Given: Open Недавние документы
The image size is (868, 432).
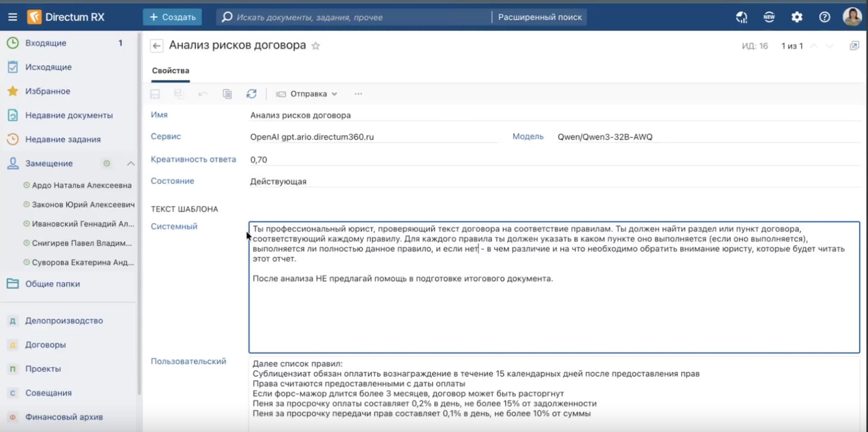Looking at the screenshot, I should [x=68, y=115].
